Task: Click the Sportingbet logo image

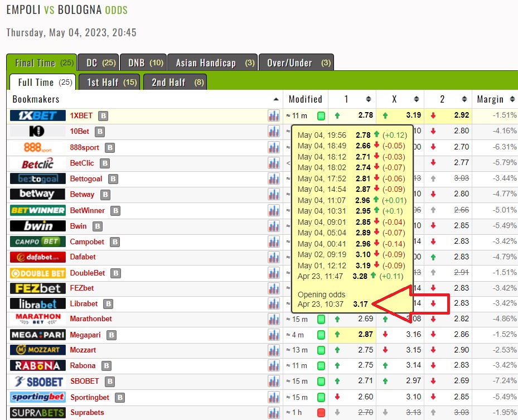Action: (38, 397)
